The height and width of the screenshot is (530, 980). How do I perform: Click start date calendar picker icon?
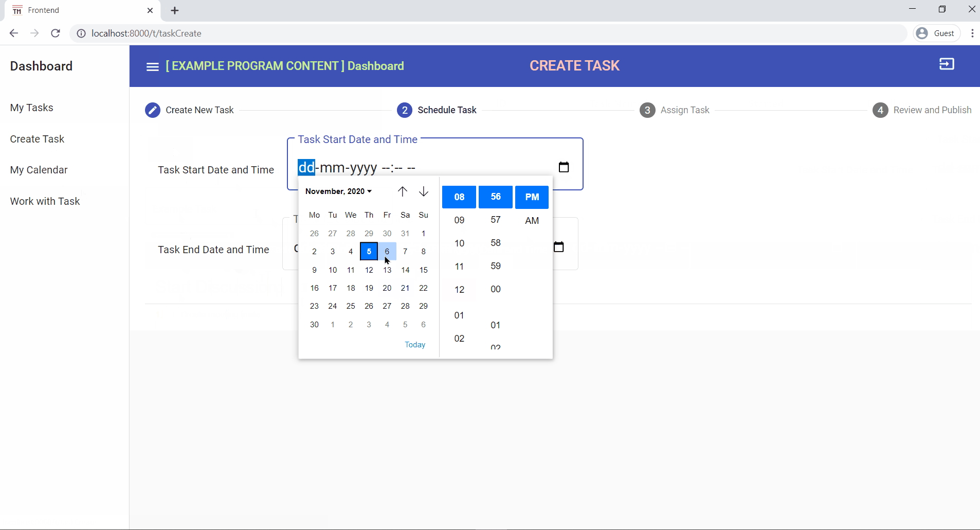[x=564, y=167]
